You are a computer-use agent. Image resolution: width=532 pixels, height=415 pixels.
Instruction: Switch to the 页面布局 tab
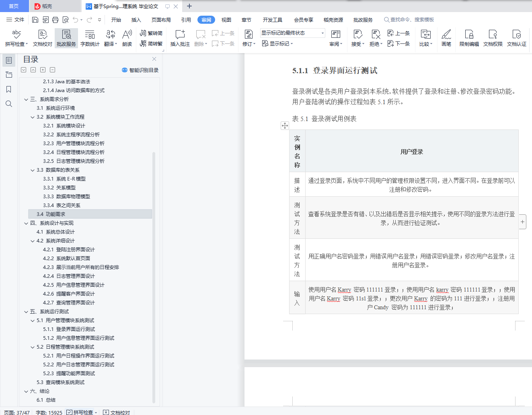[161, 20]
